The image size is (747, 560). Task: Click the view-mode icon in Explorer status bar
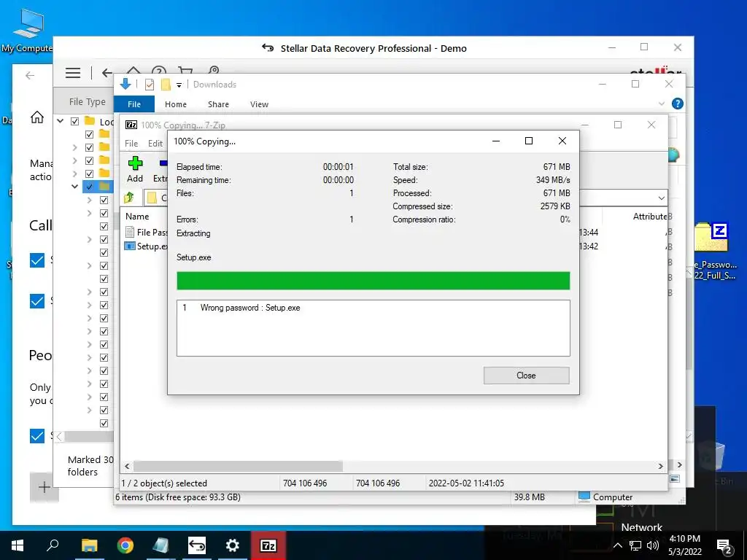[675, 478]
